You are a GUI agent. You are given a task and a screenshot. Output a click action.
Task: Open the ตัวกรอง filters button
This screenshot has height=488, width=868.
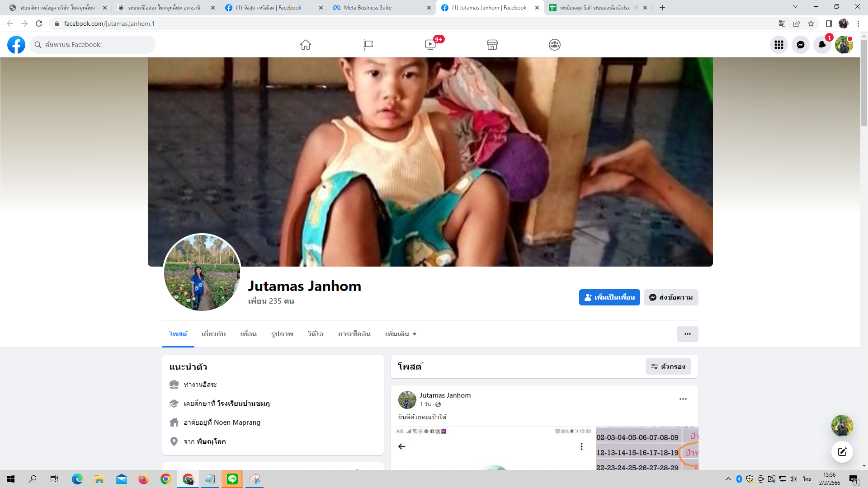click(668, 366)
